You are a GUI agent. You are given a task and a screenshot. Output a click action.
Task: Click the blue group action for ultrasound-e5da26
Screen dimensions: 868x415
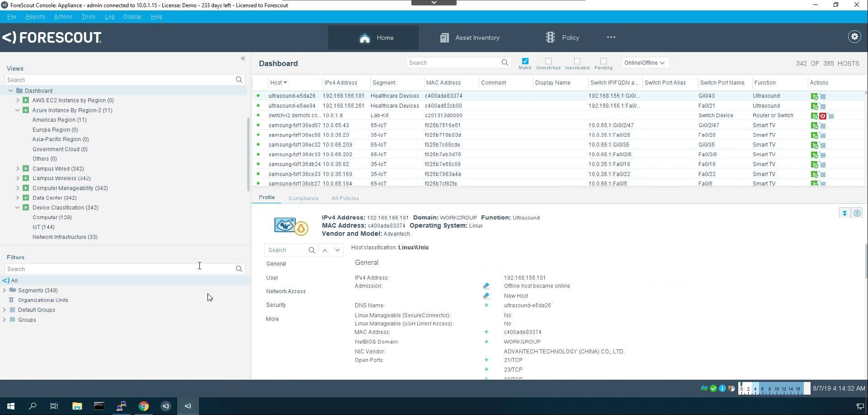pyautogui.click(x=823, y=96)
